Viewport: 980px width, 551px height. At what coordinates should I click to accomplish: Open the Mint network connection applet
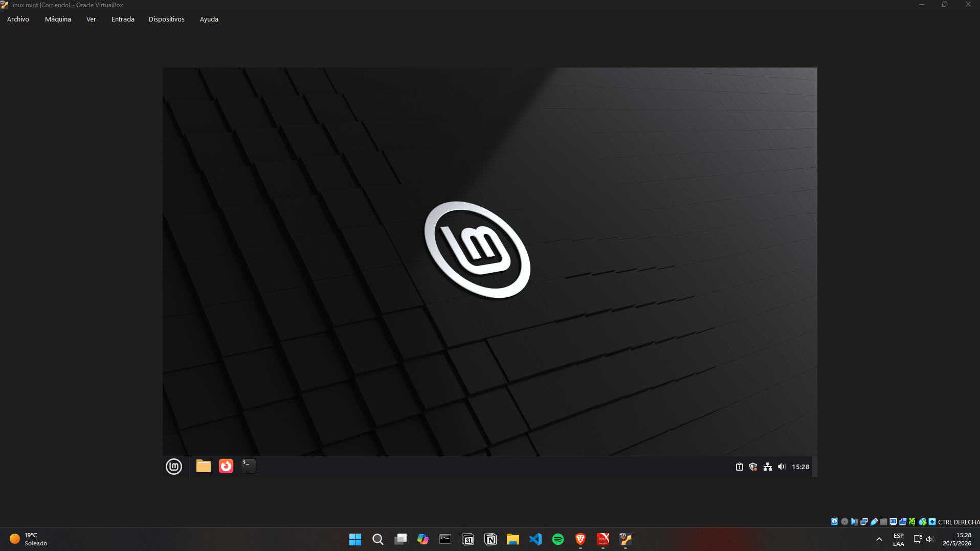tap(768, 467)
